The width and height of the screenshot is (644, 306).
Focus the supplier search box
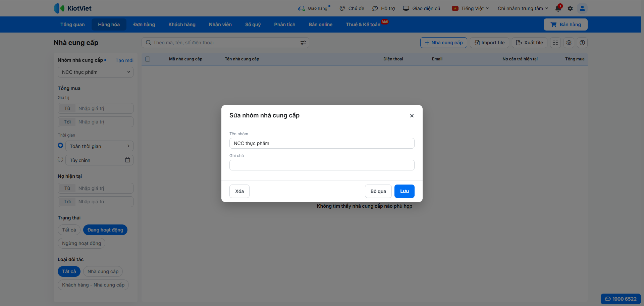pos(225,43)
